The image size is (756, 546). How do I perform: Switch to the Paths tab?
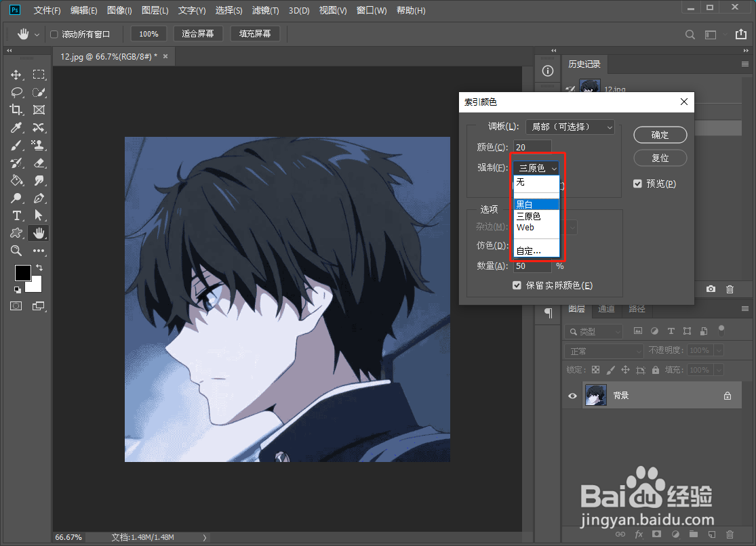[x=637, y=309]
